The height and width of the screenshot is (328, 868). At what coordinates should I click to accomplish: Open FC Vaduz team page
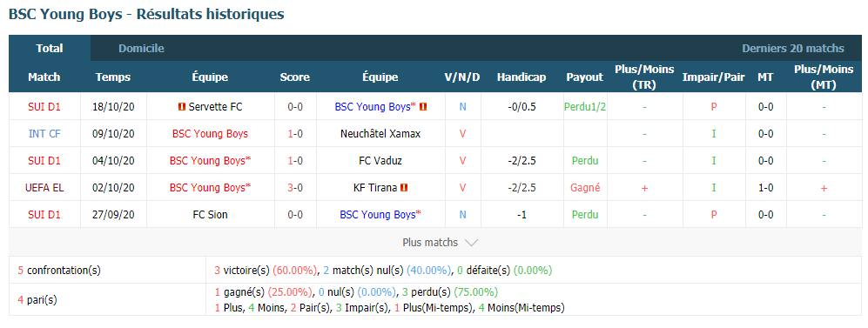380,160
